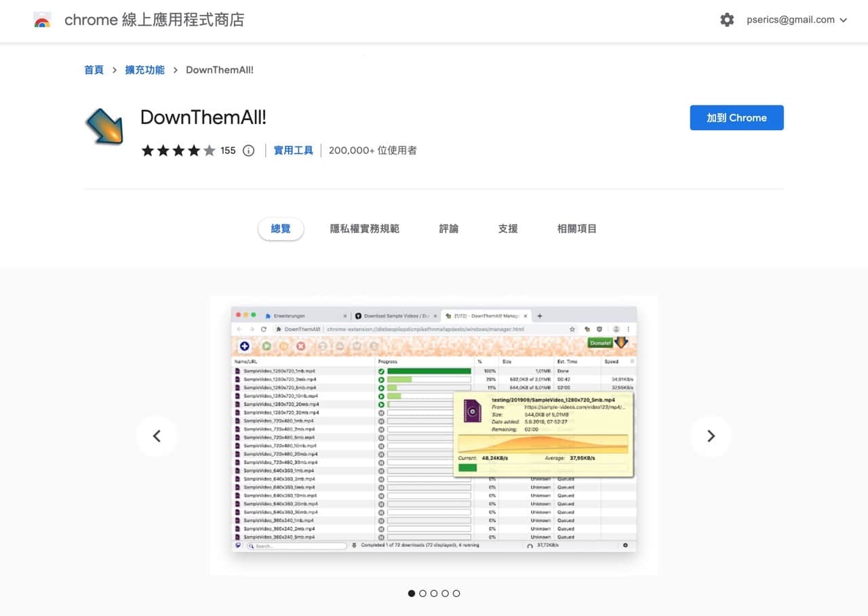Open the 相關項目 tab
Image resolution: width=868 pixels, height=616 pixels.
(x=577, y=229)
